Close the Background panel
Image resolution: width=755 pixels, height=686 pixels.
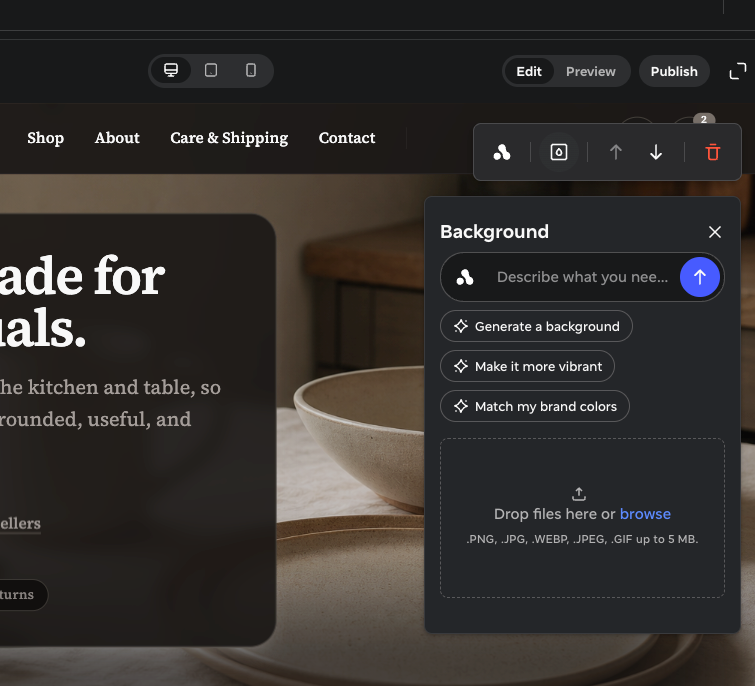click(715, 232)
